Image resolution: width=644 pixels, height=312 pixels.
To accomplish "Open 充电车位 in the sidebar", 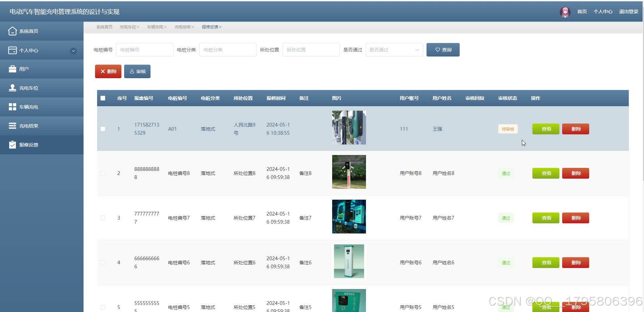I will [42, 88].
